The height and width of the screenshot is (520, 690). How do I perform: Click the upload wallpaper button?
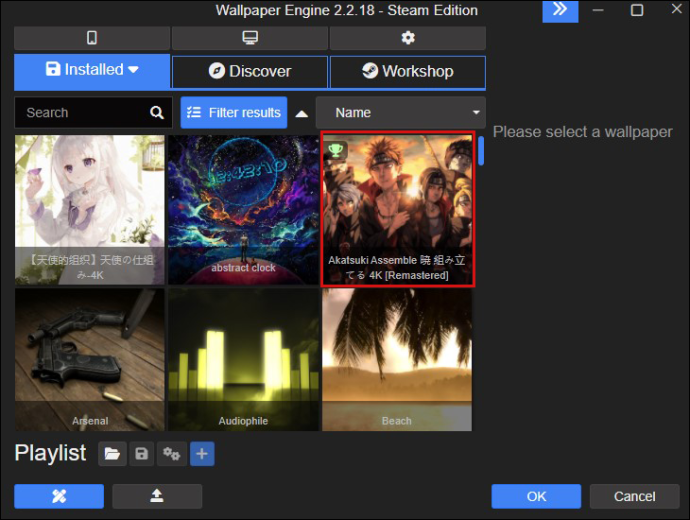(x=157, y=496)
